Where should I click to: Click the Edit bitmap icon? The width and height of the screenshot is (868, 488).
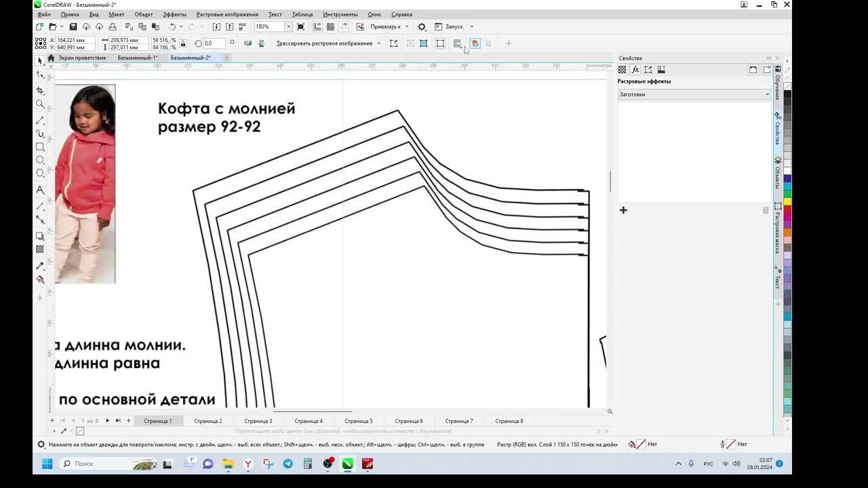[393, 43]
